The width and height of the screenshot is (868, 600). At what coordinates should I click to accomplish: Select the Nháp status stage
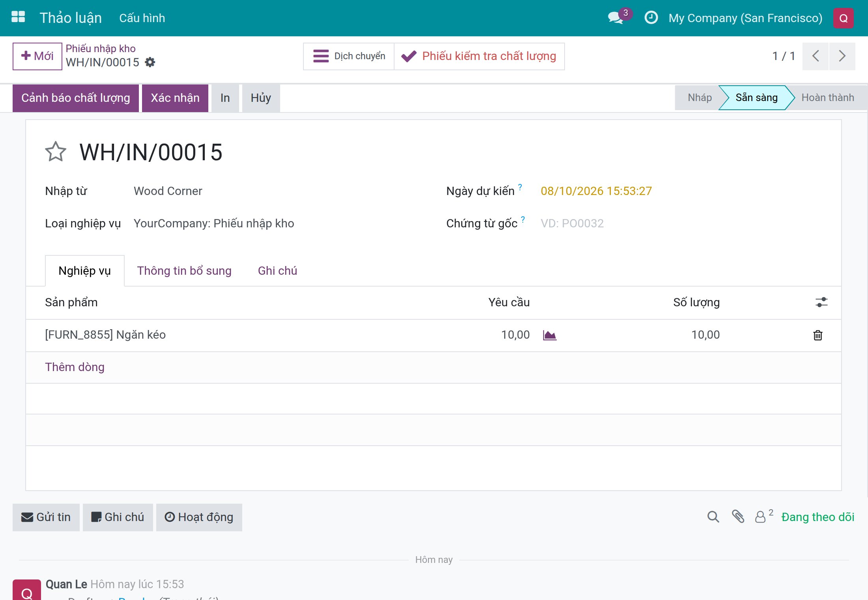700,97
